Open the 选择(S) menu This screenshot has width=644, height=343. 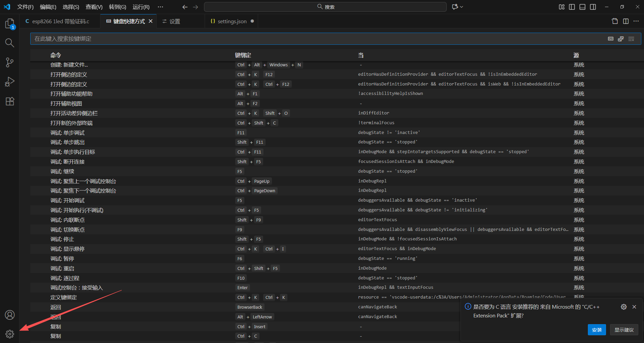[x=71, y=7]
